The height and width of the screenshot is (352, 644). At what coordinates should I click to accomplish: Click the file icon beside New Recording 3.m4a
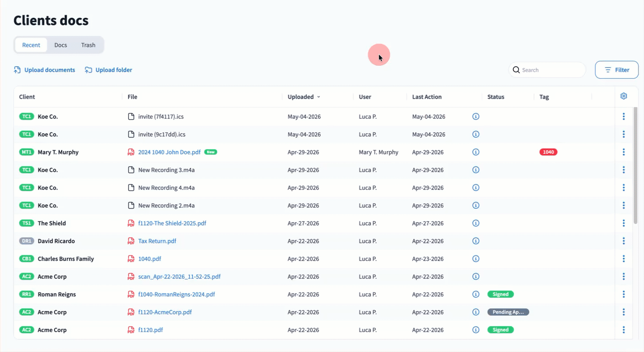[131, 170]
